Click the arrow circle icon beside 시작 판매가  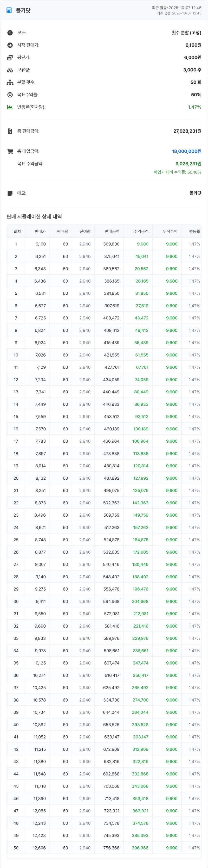click(x=10, y=45)
